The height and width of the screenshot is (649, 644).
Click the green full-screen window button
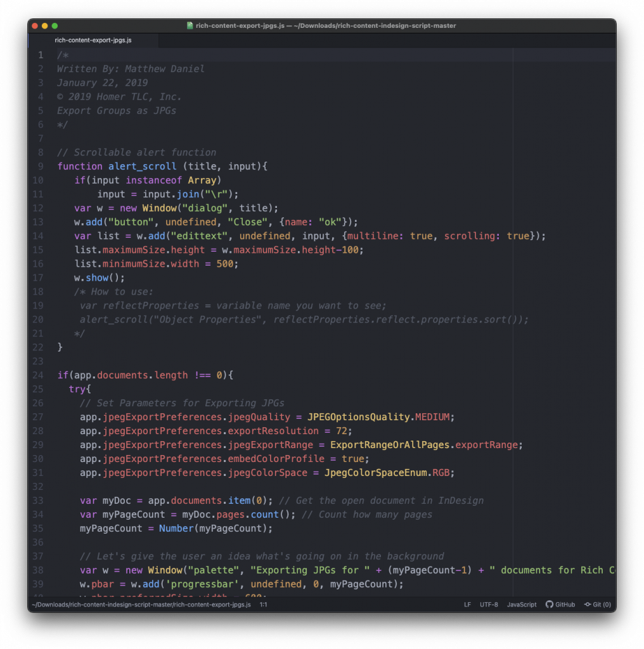click(x=55, y=26)
